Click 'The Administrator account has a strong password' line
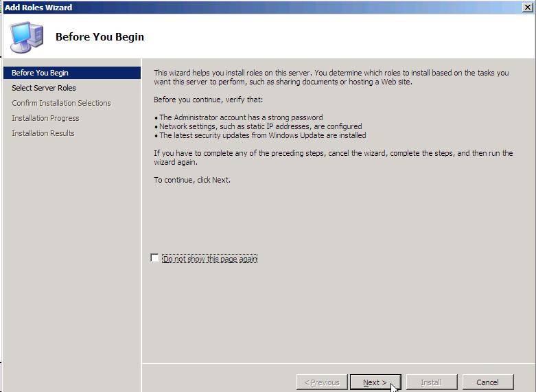 (239, 117)
